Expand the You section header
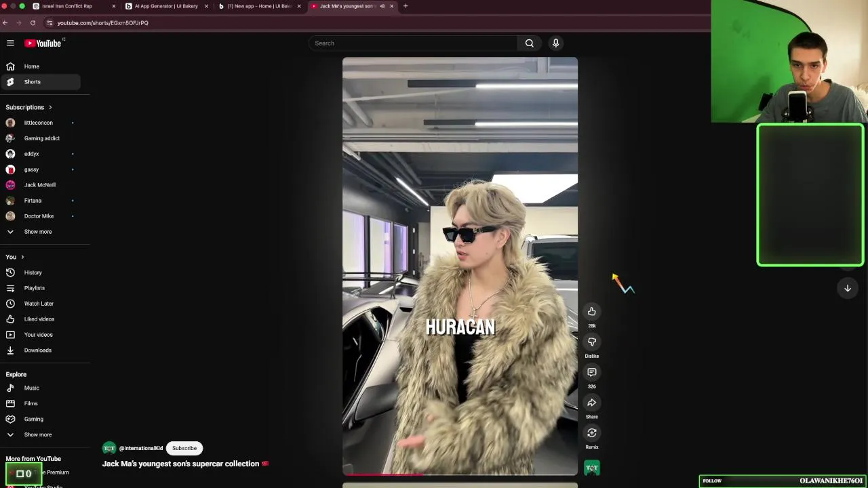 15,257
